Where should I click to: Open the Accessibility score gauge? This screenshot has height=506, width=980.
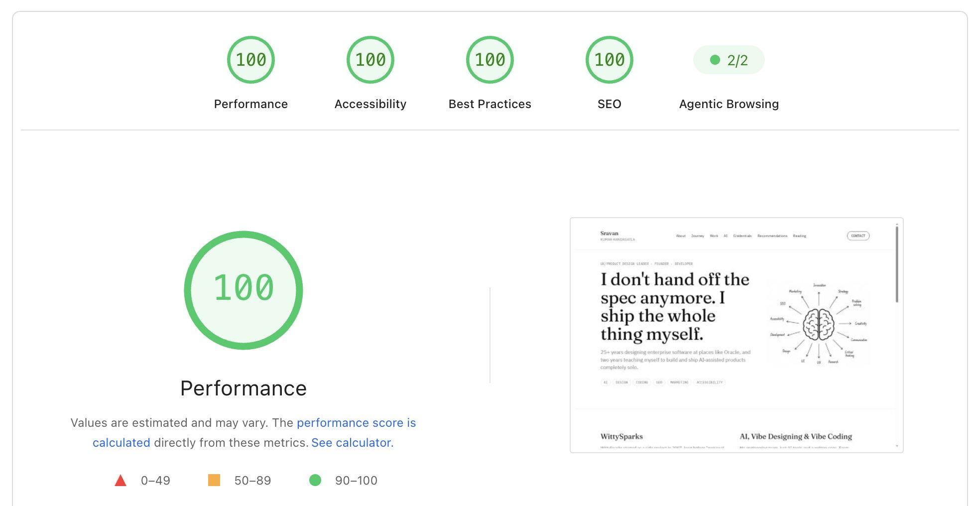(x=370, y=60)
